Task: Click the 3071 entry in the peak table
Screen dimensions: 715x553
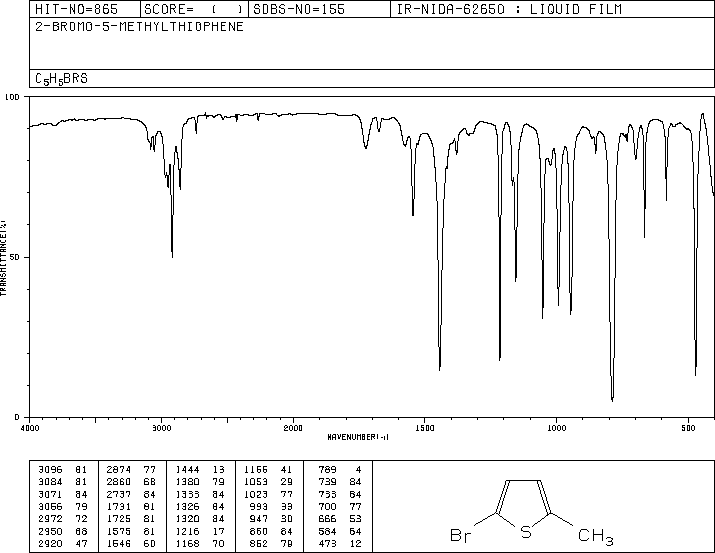Action: pos(50,494)
